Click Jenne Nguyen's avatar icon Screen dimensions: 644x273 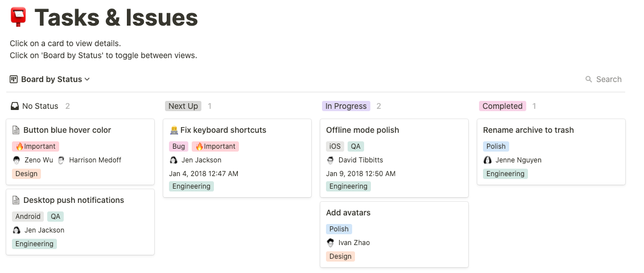pyautogui.click(x=488, y=160)
